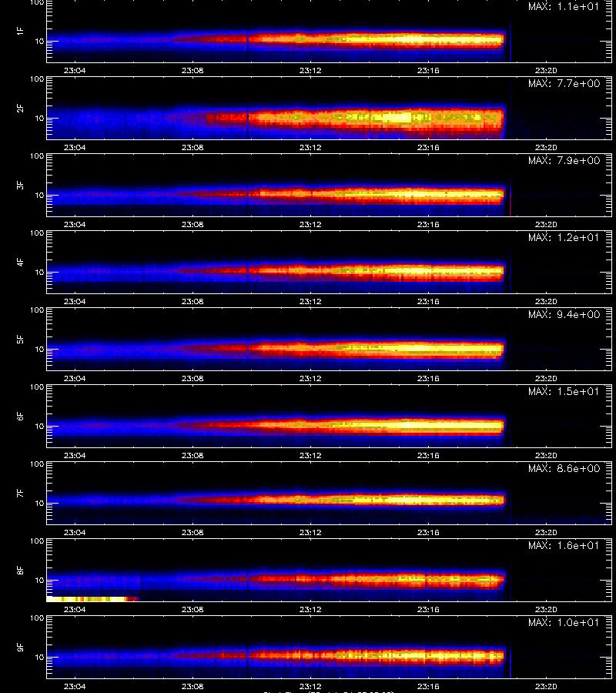Select the 6F panel axis label
Viewport: 616px width, 693px height.
(20, 416)
